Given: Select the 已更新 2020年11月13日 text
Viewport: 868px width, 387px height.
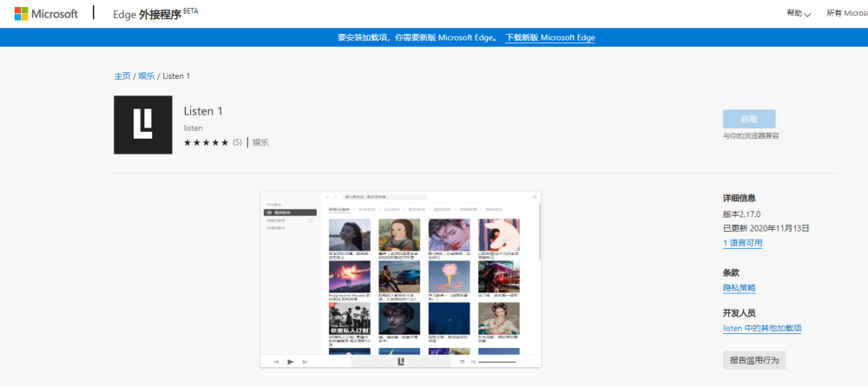Looking at the screenshot, I should (766, 228).
